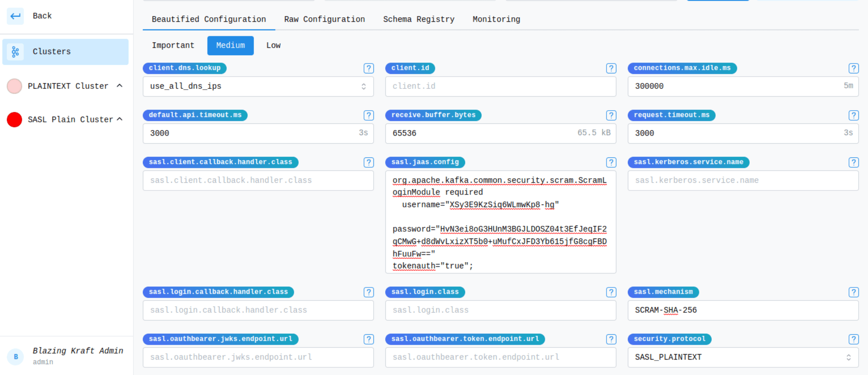Focus the connections.max.idle.ms field
868x375 pixels.
coord(743,86)
